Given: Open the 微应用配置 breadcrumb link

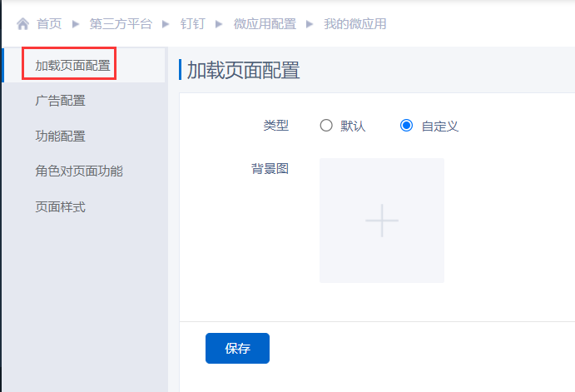Looking at the screenshot, I should click(265, 24).
